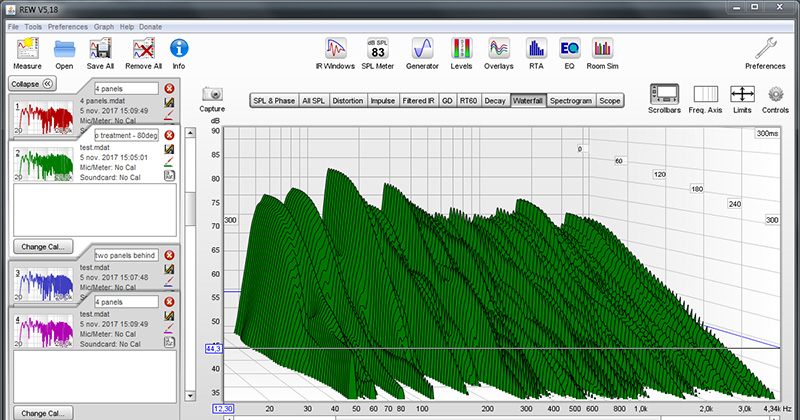Image resolution: width=800 pixels, height=420 pixels.
Task: Open the IR Windows tool
Action: pyautogui.click(x=335, y=48)
